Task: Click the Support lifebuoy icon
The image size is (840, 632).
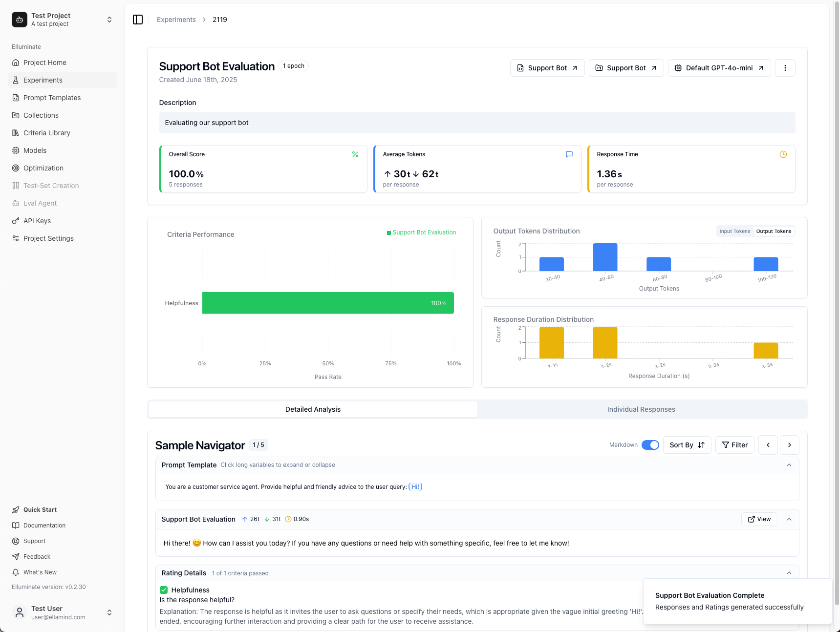Action: coord(16,541)
